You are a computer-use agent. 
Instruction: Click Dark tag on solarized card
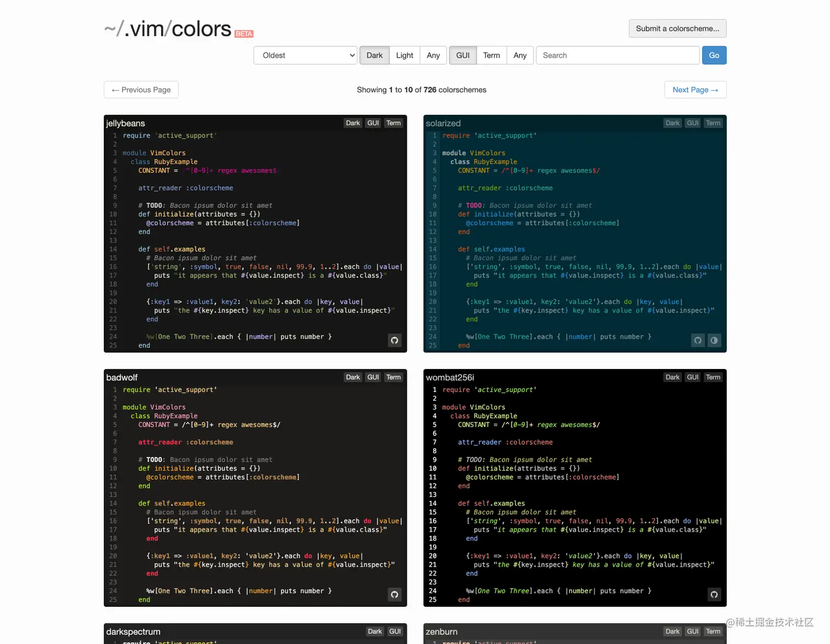click(672, 123)
